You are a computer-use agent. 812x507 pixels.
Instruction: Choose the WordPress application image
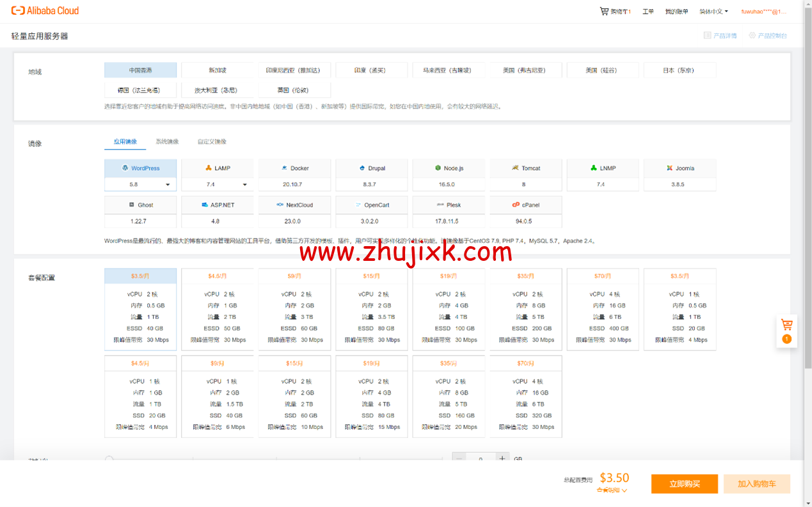(x=140, y=168)
